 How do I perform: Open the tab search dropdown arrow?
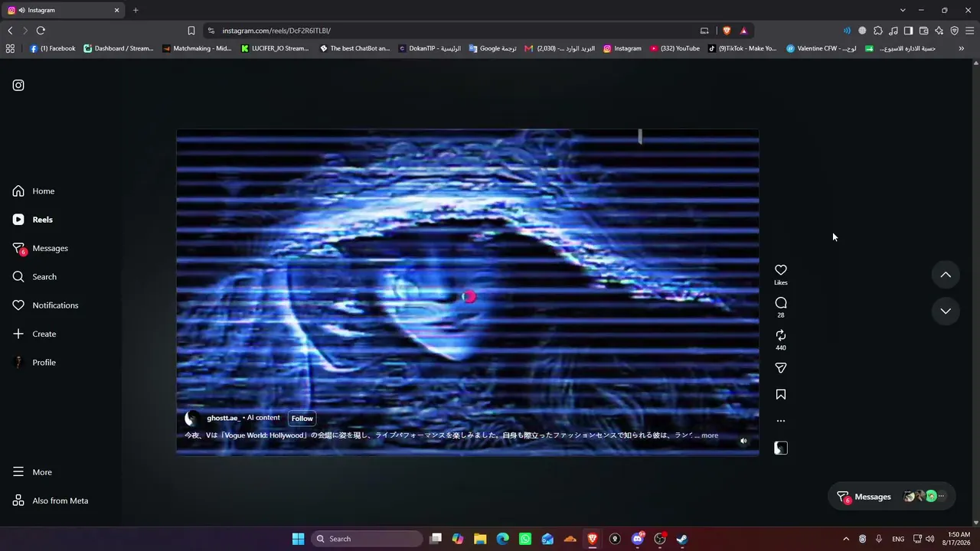(x=903, y=10)
